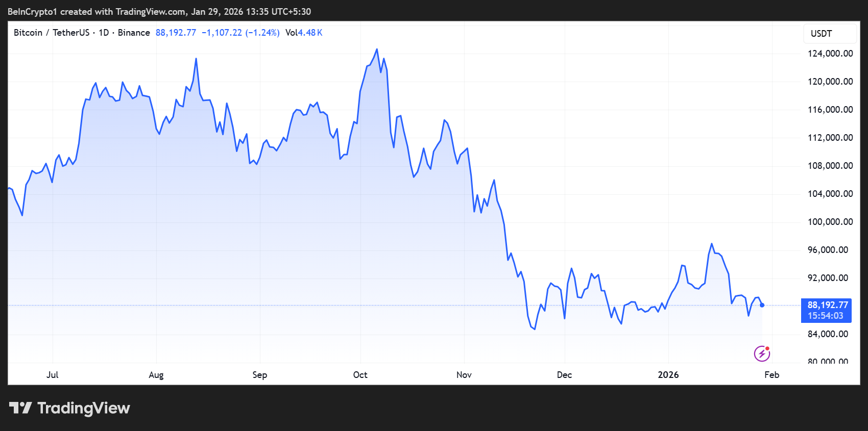The width and height of the screenshot is (868, 431).
Task: Click the 124,000.00 price scale label
Action: coord(830,54)
